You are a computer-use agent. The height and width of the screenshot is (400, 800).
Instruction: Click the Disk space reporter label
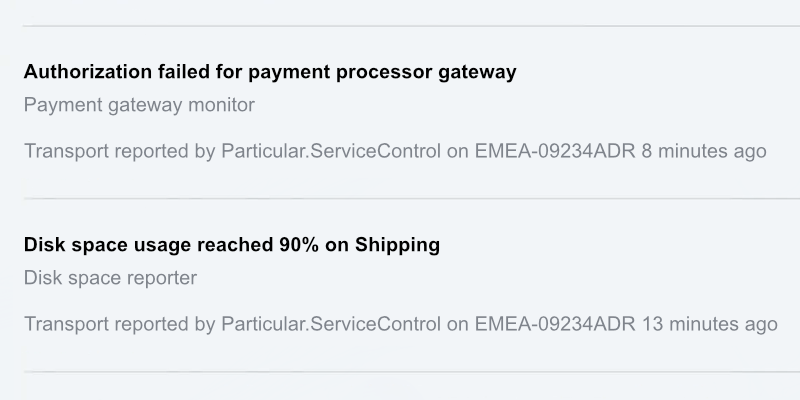click(x=110, y=278)
